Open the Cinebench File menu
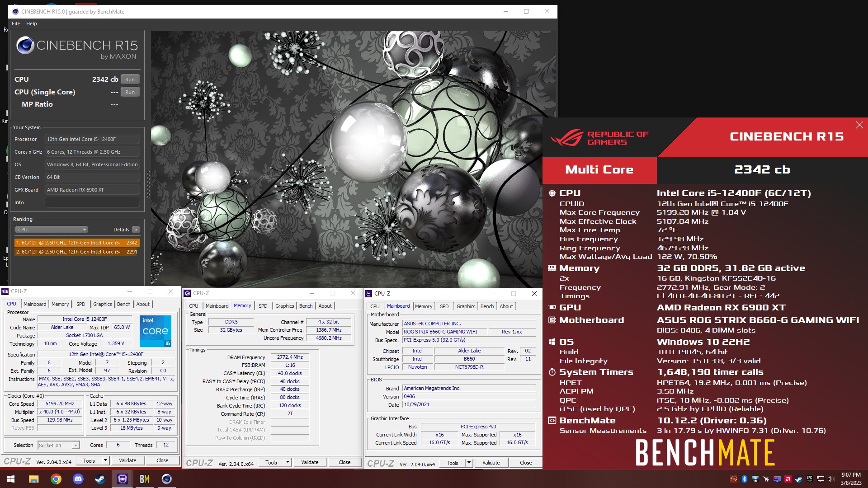 tap(16, 23)
